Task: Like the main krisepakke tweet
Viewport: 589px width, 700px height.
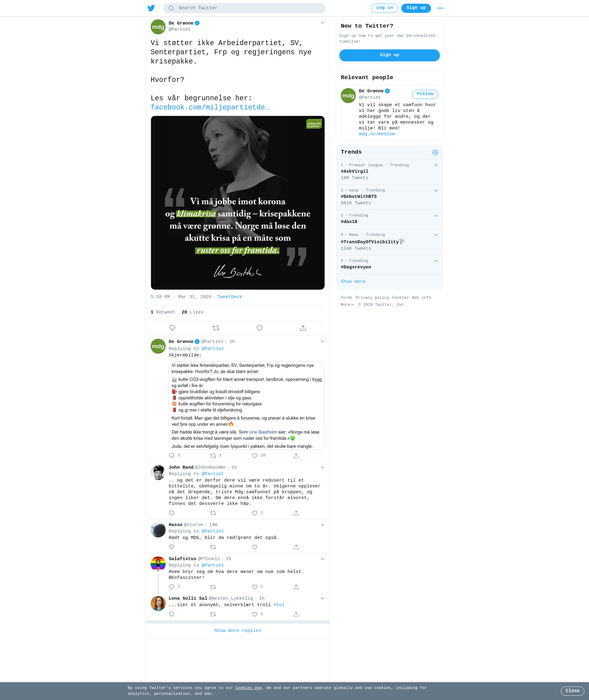Action: tap(260, 328)
